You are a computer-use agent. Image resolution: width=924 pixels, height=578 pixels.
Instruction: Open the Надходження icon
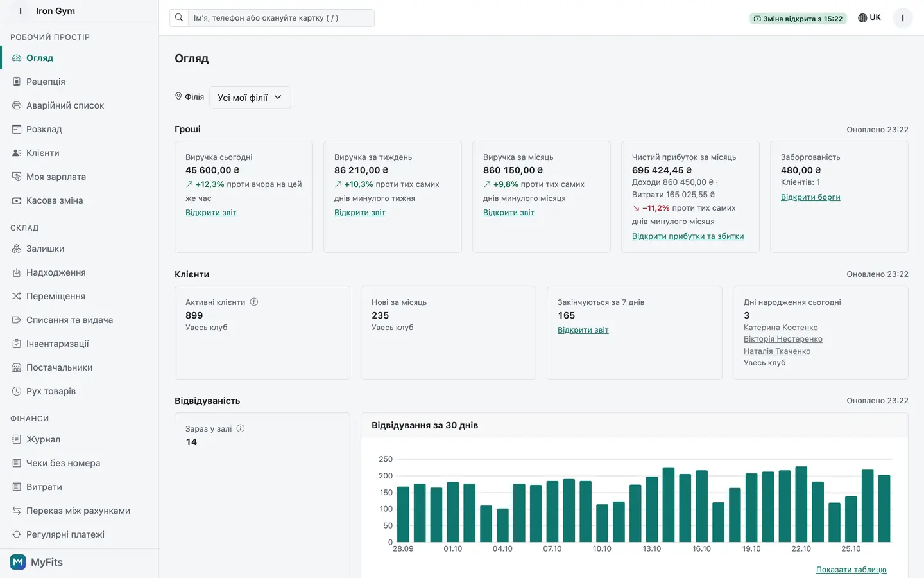pos(17,272)
